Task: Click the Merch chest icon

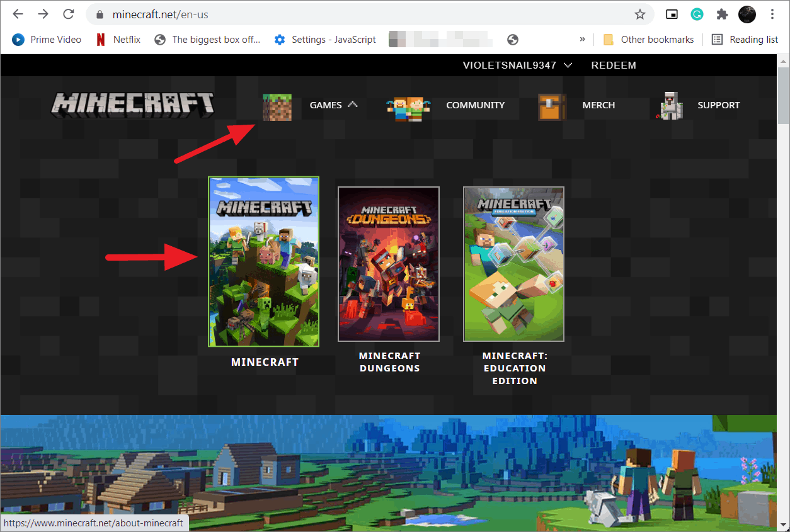Action: click(552, 106)
